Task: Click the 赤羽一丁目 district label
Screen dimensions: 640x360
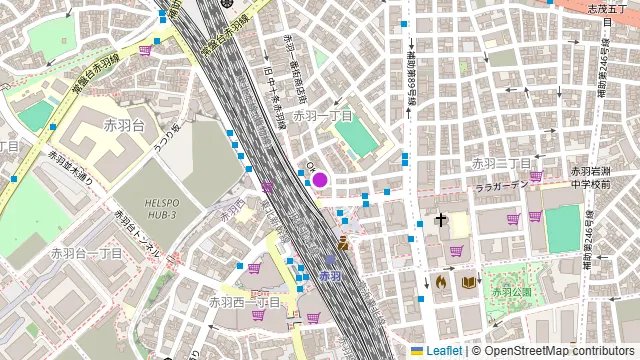Action: (322, 116)
